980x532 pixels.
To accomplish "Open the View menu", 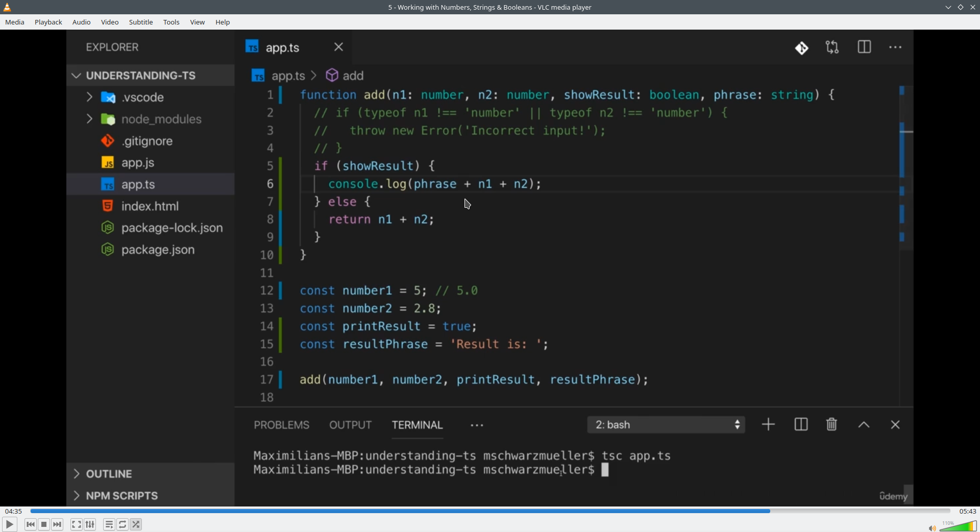I will [198, 22].
